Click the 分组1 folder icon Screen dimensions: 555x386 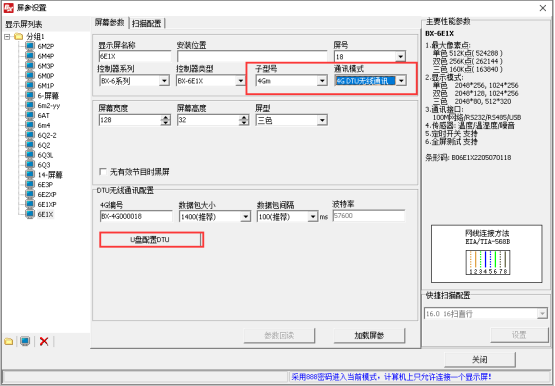pos(19,36)
